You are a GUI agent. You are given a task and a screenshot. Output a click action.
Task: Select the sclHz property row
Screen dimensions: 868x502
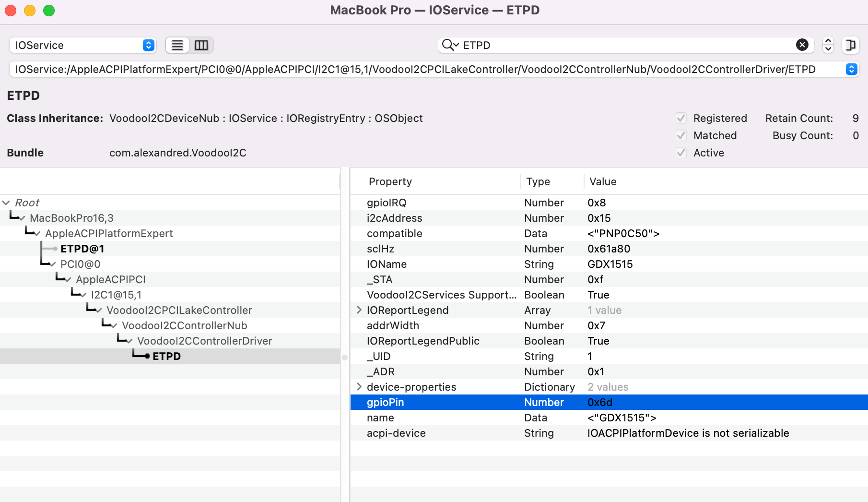(x=609, y=249)
